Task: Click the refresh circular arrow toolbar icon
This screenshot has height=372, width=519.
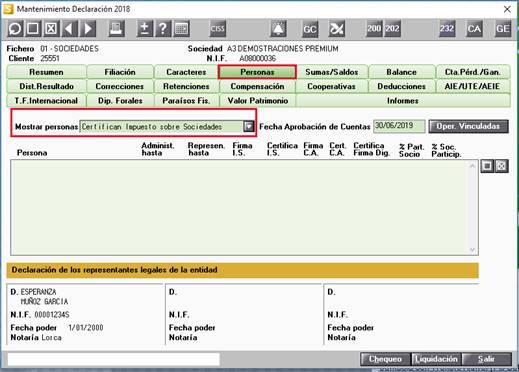Action: click(15, 29)
